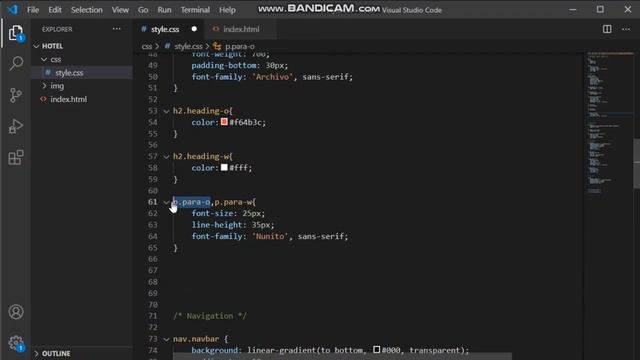Image resolution: width=640 pixels, height=360 pixels.
Task: Open Explorer Views and More Actions ellipsis
Action: [116, 29]
